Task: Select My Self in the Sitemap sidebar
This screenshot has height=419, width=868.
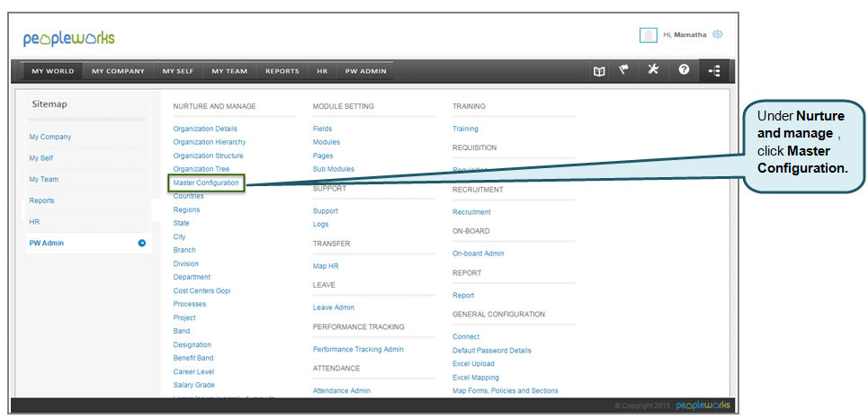Action: point(41,158)
